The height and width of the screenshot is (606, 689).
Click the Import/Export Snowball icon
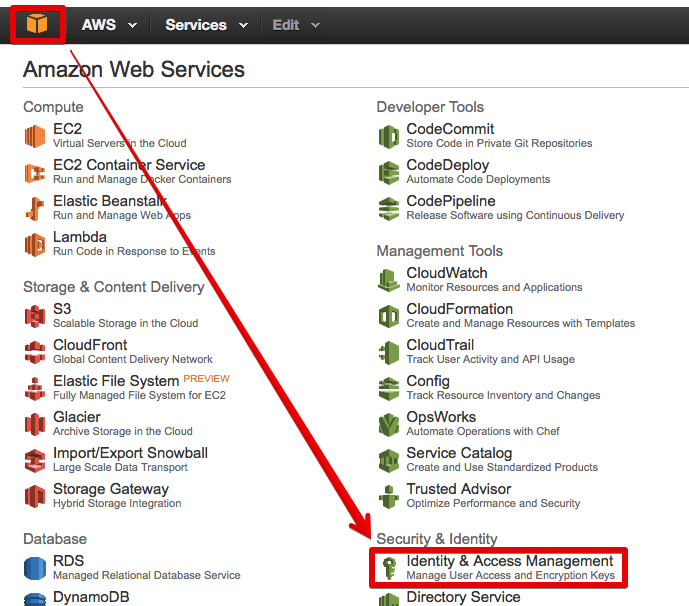tap(35, 461)
